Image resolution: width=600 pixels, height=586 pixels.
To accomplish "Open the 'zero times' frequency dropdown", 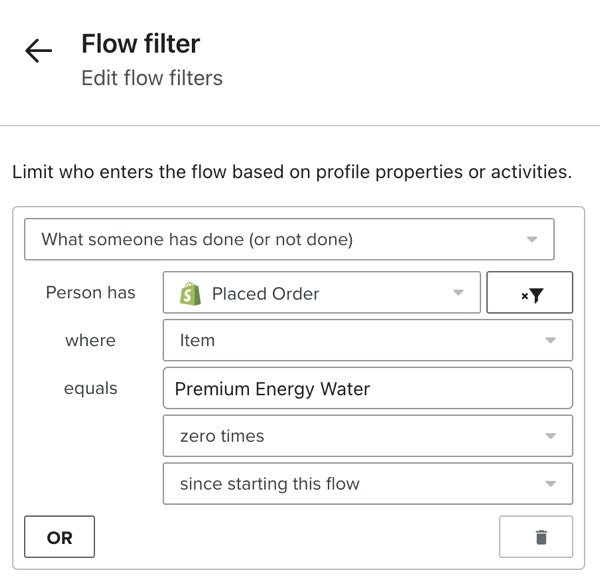I will pyautogui.click(x=367, y=436).
